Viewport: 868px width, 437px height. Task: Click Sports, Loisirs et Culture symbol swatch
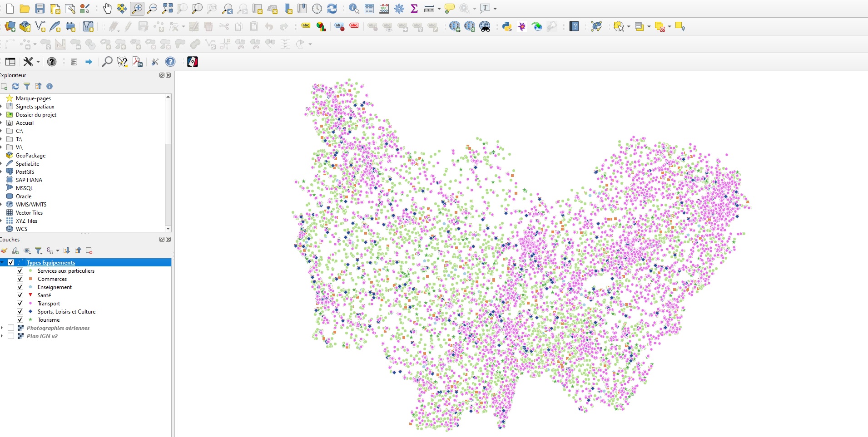pos(30,311)
